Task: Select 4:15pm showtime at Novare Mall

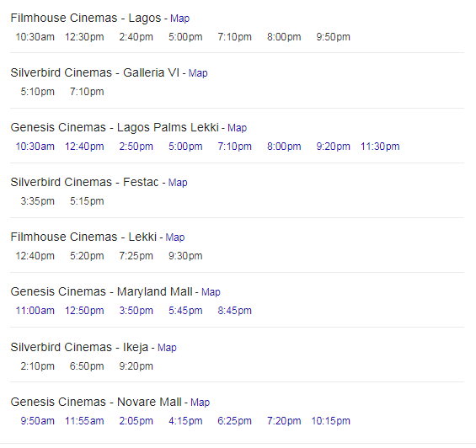Action: point(185,421)
